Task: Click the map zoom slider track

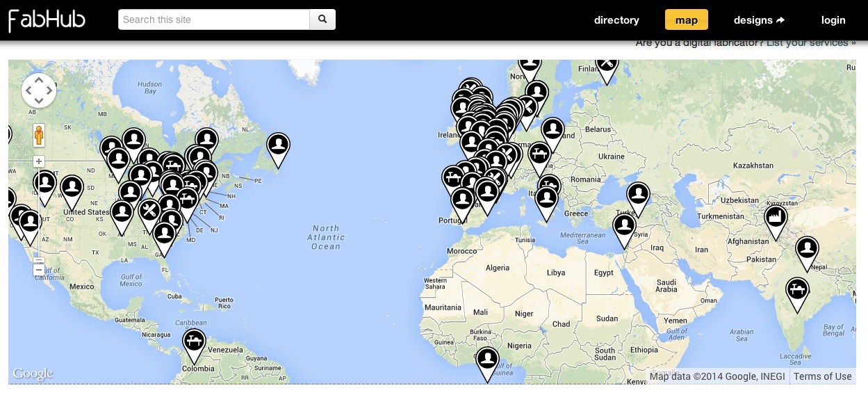Action: point(39,216)
